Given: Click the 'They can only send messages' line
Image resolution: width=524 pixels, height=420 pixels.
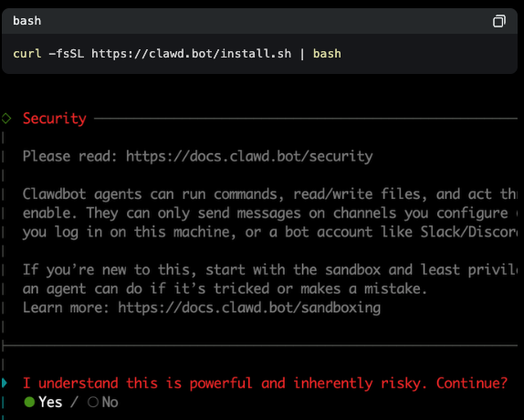Looking at the screenshot, I should pos(270,213).
